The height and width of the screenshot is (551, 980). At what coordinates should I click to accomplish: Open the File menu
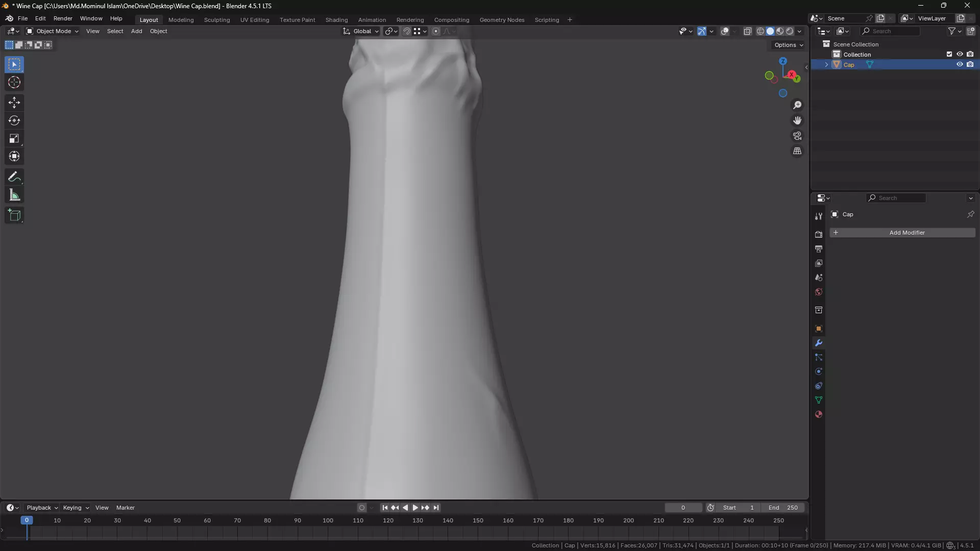(22, 18)
